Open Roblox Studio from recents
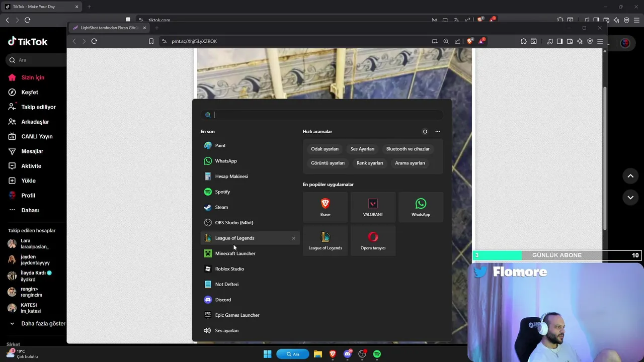The height and width of the screenshot is (362, 644). [250, 269]
